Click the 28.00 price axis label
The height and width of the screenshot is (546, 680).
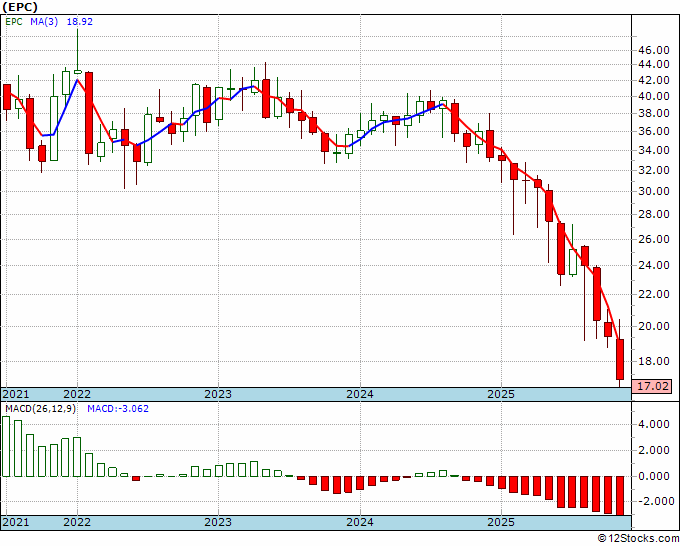pyautogui.click(x=654, y=214)
